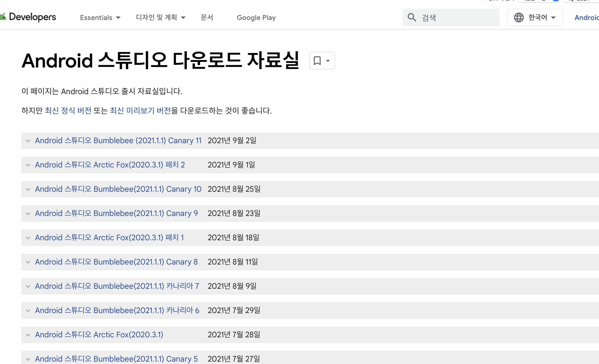The height and width of the screenshot is (364, 599).
Task: Click the date 2021년 9월 1일
Action: 232,165
